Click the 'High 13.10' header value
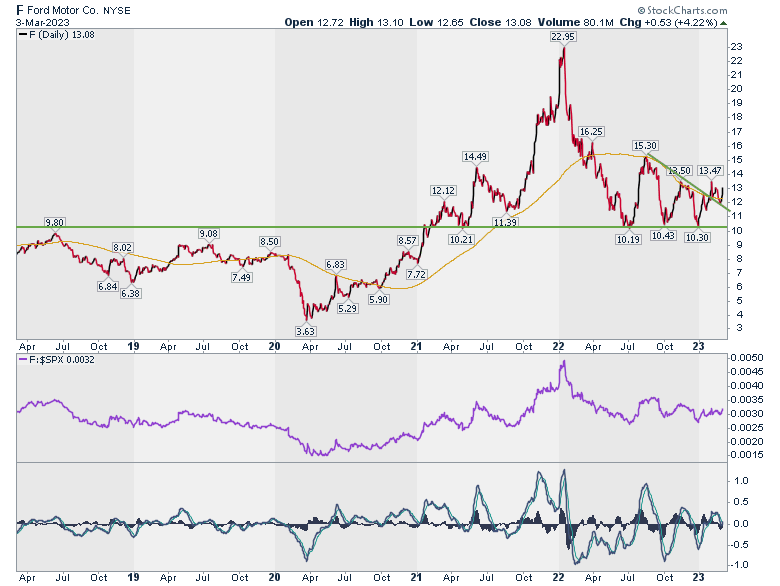The width and height of the screenshot is (780, 586). [x=376, y=22]
